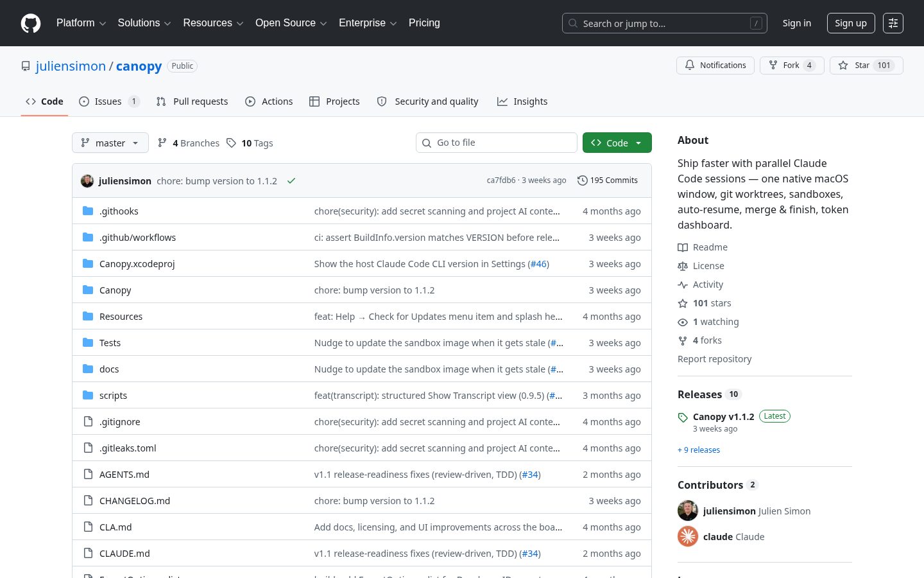
Task: Click the canopy repository name
Action: click(139, 66)
